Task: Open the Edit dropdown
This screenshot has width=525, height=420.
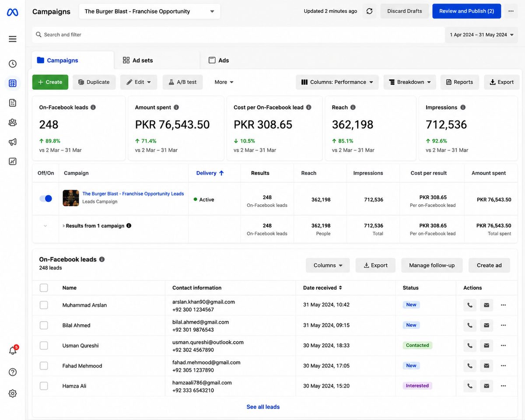Action: pos(139,82)
